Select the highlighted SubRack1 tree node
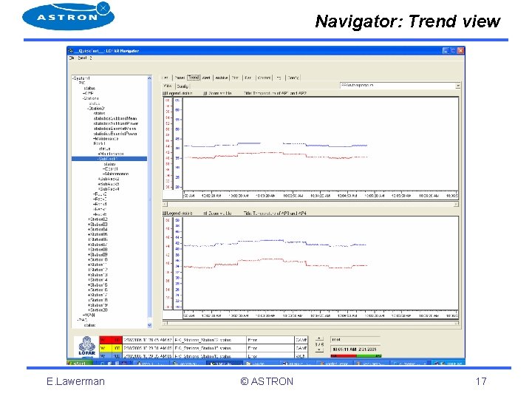532x399 pixels. pos(109,159)
